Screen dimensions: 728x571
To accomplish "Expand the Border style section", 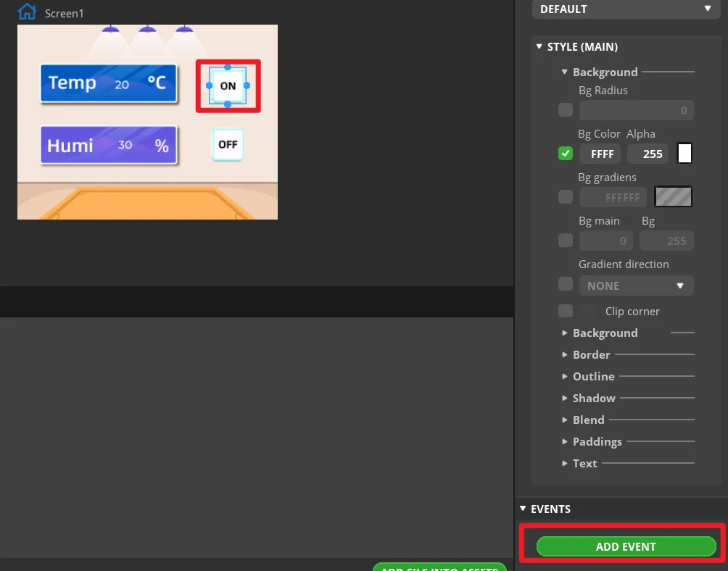I will click(591, 354).
